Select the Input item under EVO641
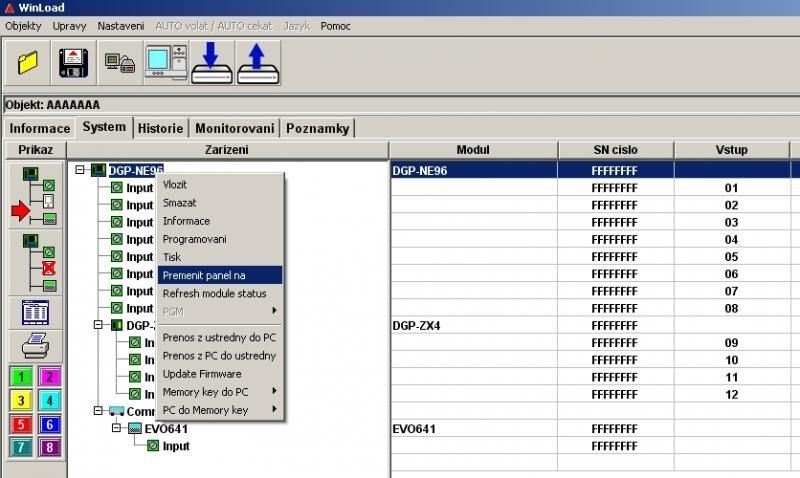The height and width of the screenshot is (478, 800). click(176, 446)
